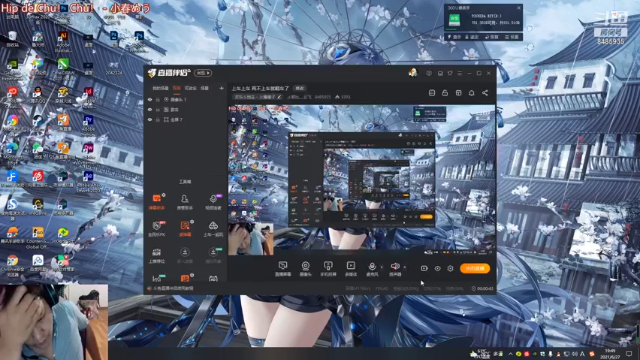Open the screen capture source button
Image resolution: width=640 pixels, height=360 pixels.
pyautogui.click(x=283, y=269)
